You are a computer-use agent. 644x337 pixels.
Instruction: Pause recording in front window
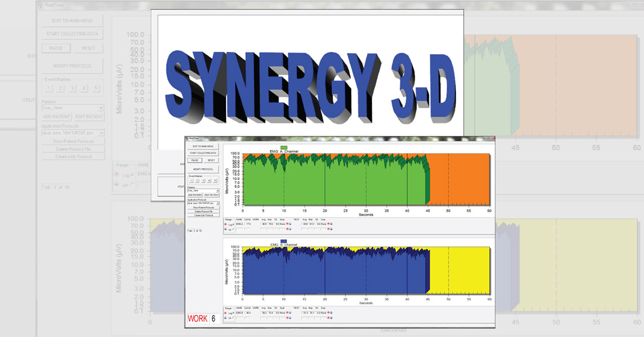(195, 160)
